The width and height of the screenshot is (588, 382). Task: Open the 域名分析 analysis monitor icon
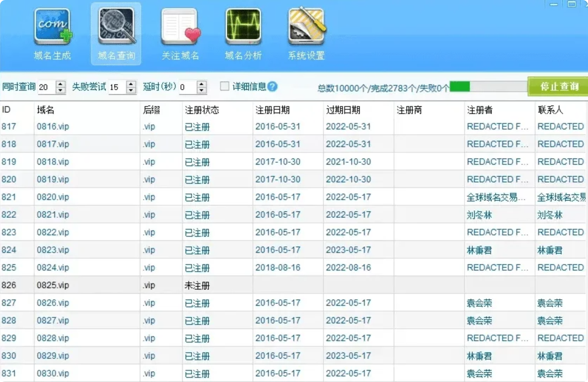point(243,34)
